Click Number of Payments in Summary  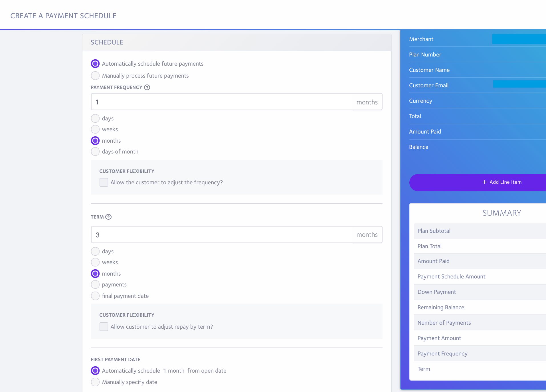pyautogui.click(x=480, y=323)
